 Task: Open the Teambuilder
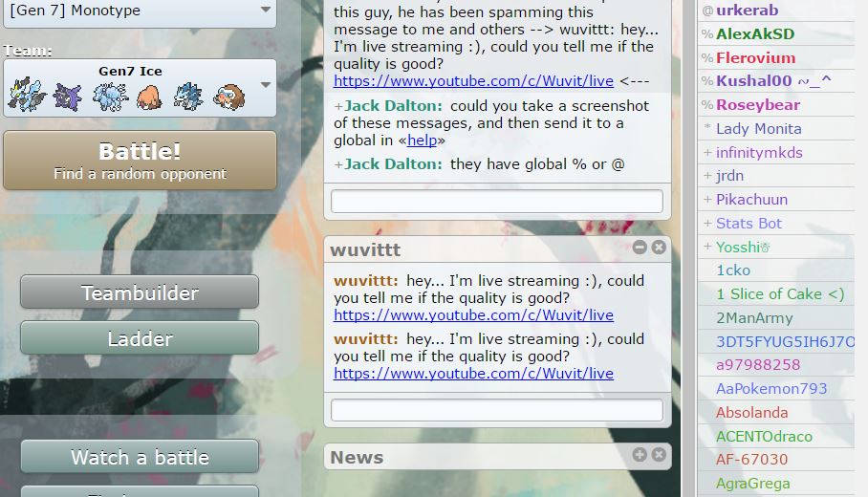coord(140,292)
